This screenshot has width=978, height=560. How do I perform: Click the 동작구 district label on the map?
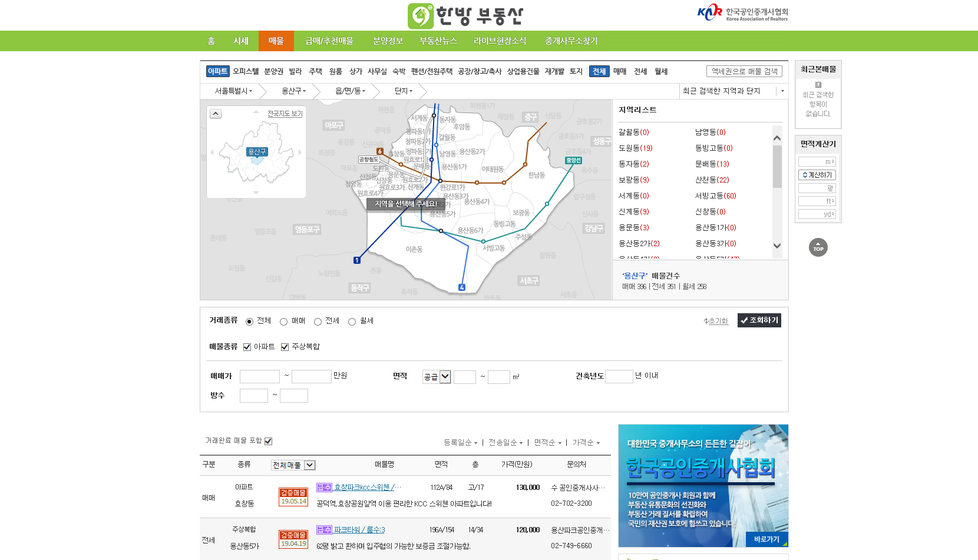pos(360,288)
